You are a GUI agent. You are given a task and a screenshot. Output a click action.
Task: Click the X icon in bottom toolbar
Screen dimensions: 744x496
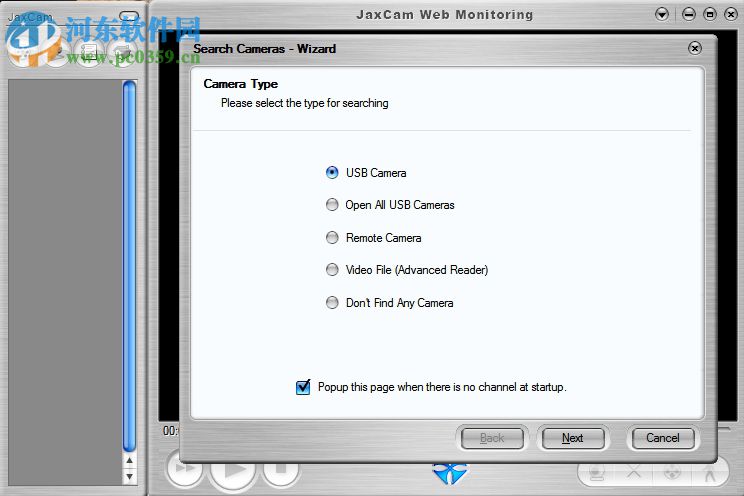click(x=633, y=472)
